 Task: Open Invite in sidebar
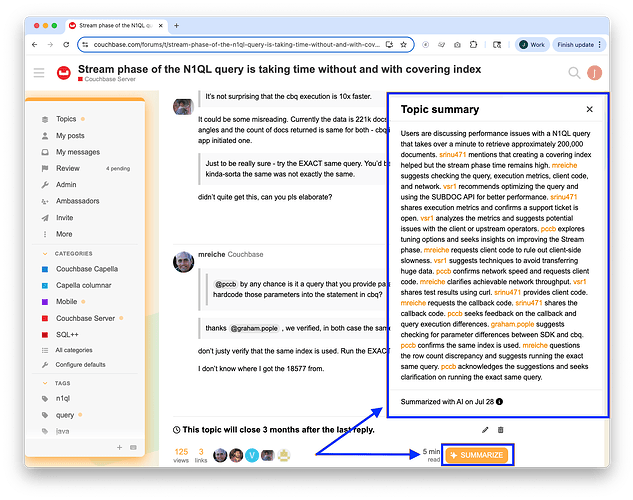pos(65,218)
